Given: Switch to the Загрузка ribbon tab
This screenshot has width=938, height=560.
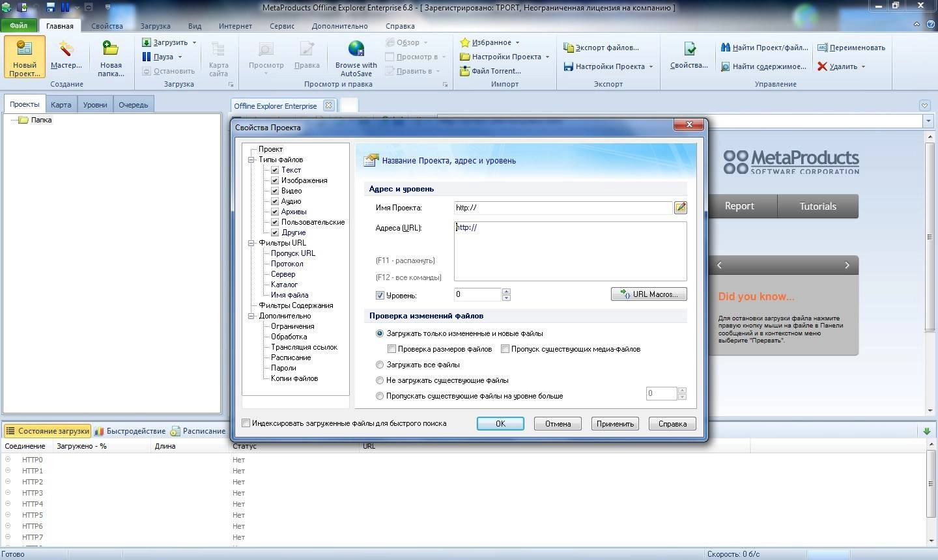Looking at the screenshot, I should coord(155,26).
